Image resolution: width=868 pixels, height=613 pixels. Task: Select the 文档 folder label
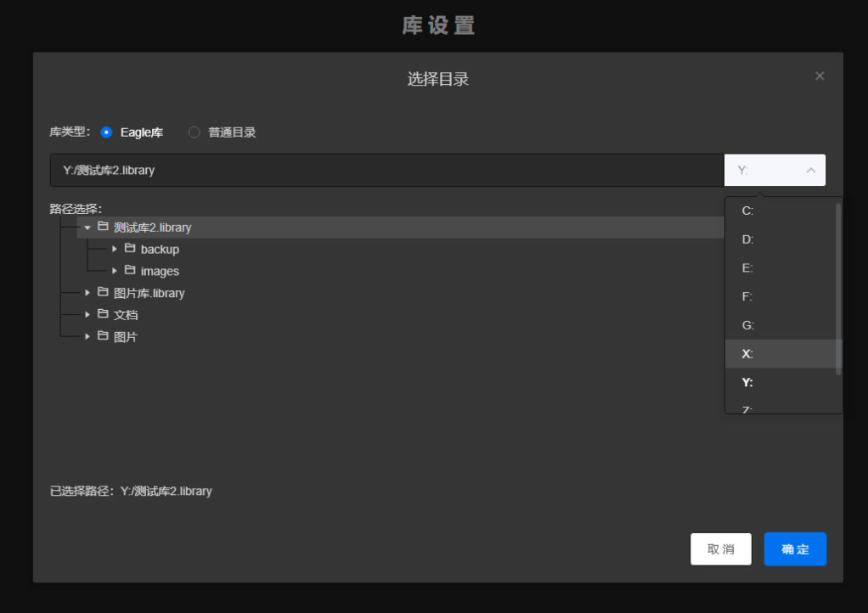point(126,315)
